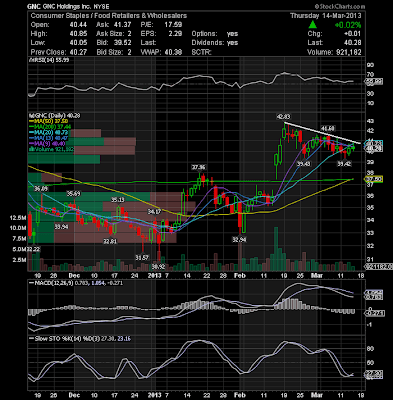This screenshot has width=393, height=400.
Task: Select the yellow MA(50) legend entry
Action: [x=49, y=121]
